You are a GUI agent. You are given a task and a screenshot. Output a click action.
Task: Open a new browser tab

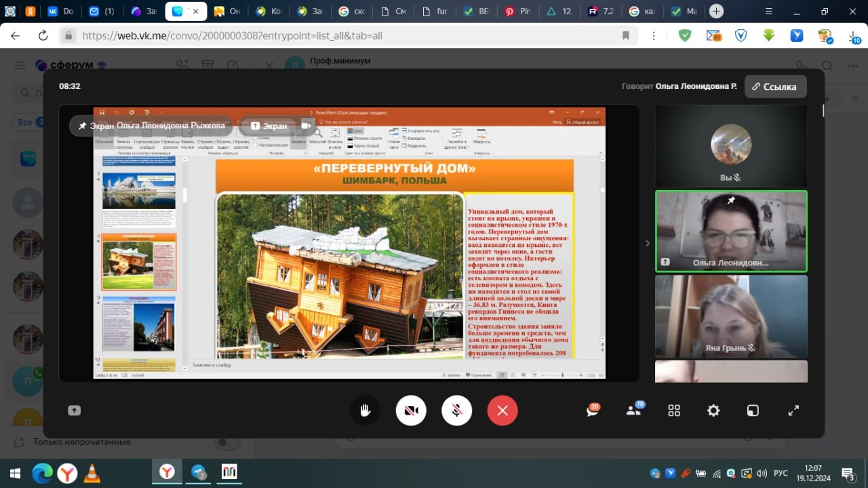click(716, 12)
